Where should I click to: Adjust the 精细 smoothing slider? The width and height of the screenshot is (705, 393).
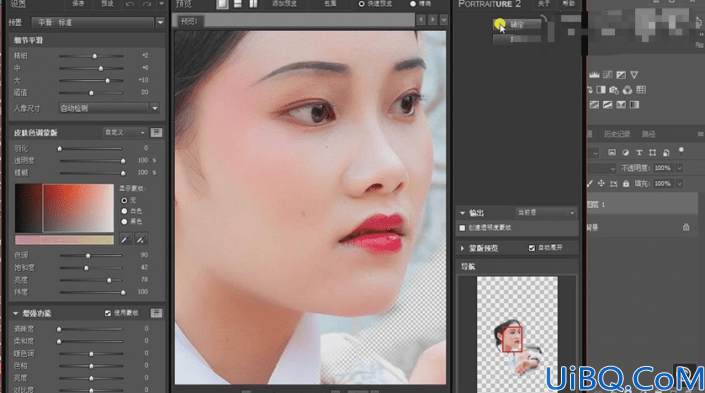click(x=94, y=56)
